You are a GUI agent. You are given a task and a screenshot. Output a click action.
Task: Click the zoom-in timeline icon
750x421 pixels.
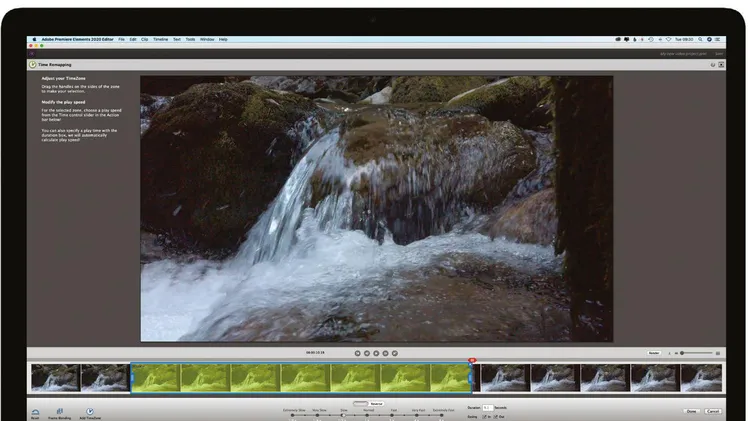[717, 353]
